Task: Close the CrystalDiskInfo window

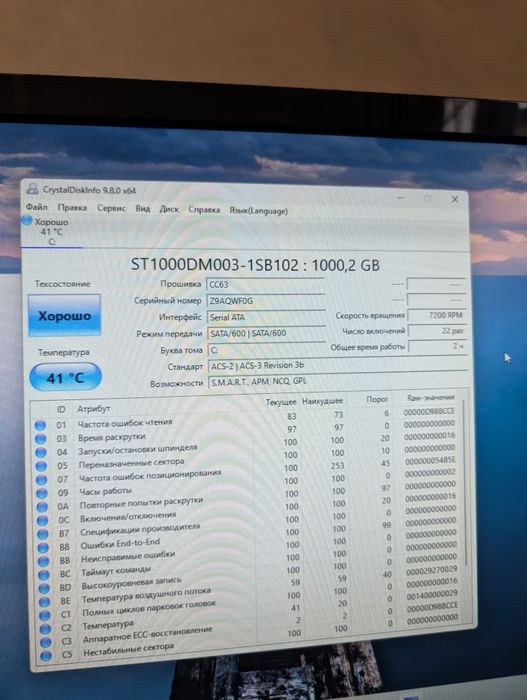Action: [x=455, y=199]
